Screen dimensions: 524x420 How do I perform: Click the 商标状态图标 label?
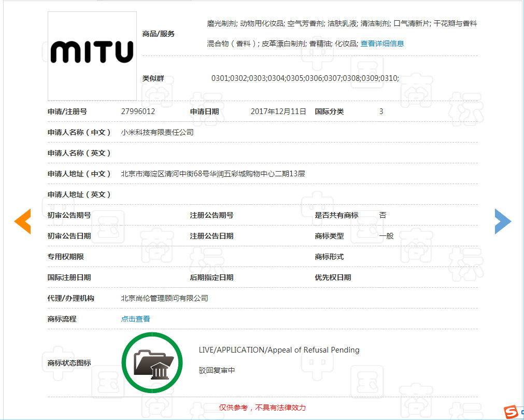[69, 363]
